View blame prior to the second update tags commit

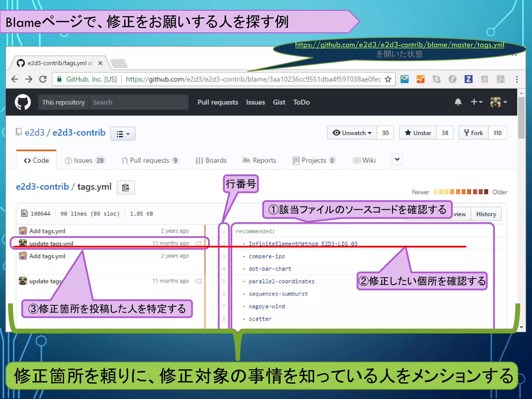pyautogui.click(x=198, y=281)
